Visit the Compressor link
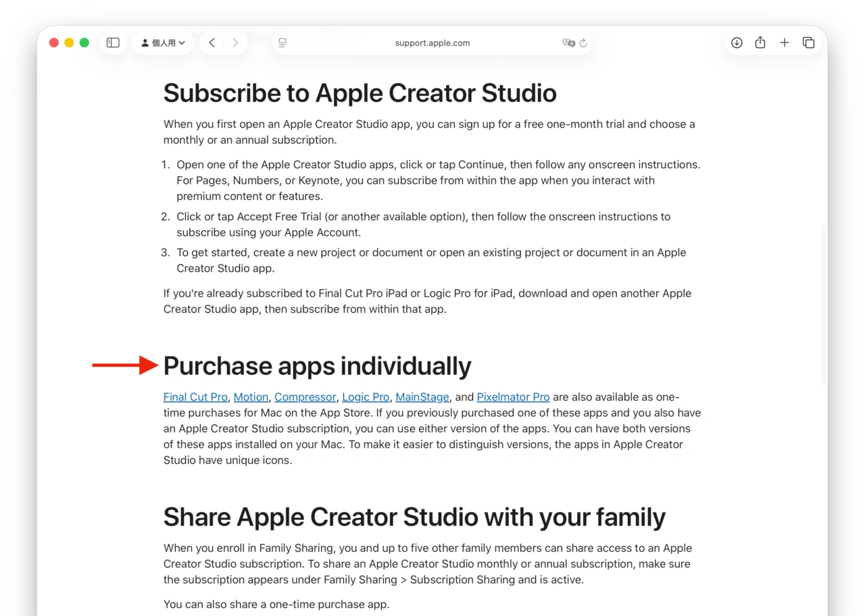 tap(305, 396)
